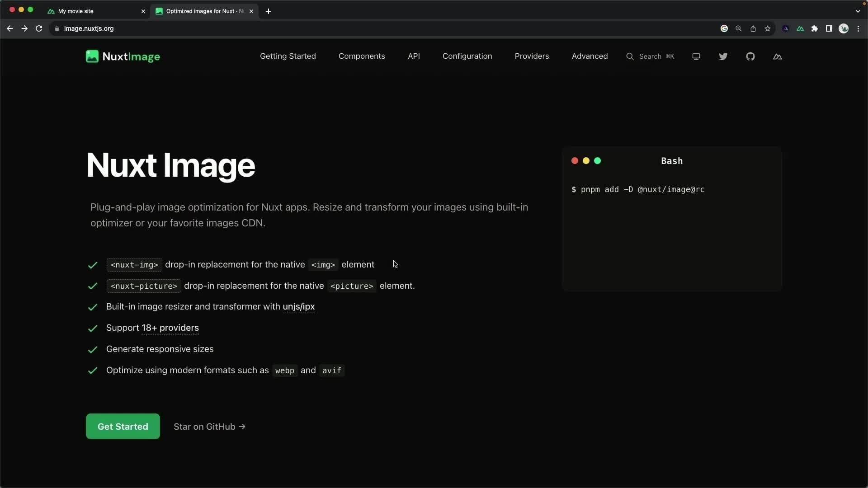This screenshot has height=488, width=868.
Task: Click the Get Started button
Action: [123, 427]
